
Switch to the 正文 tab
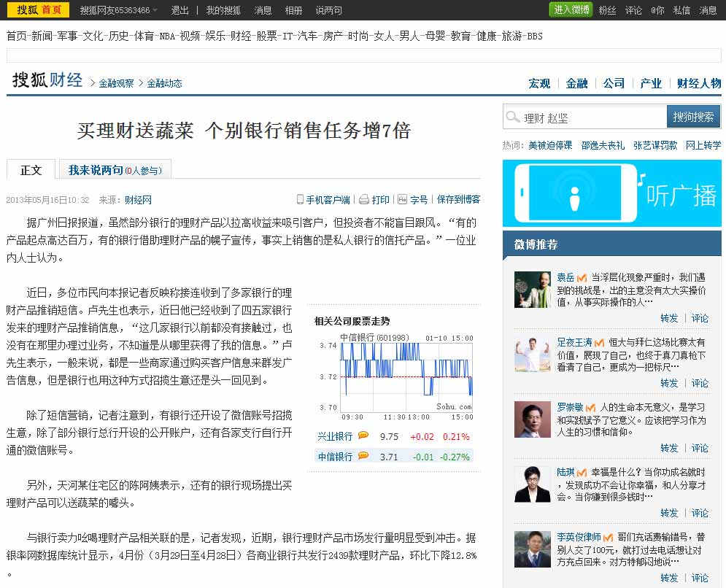coord(31,170)
